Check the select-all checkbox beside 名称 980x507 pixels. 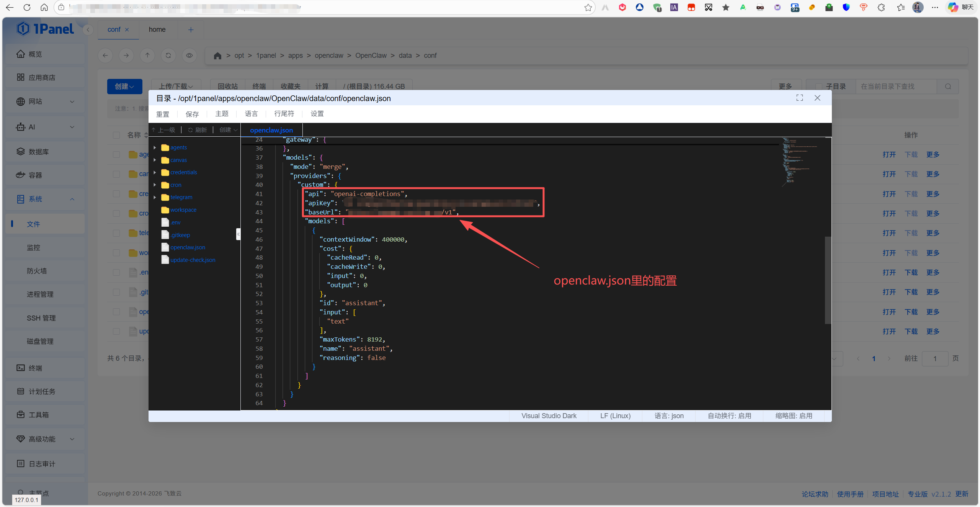116,135
